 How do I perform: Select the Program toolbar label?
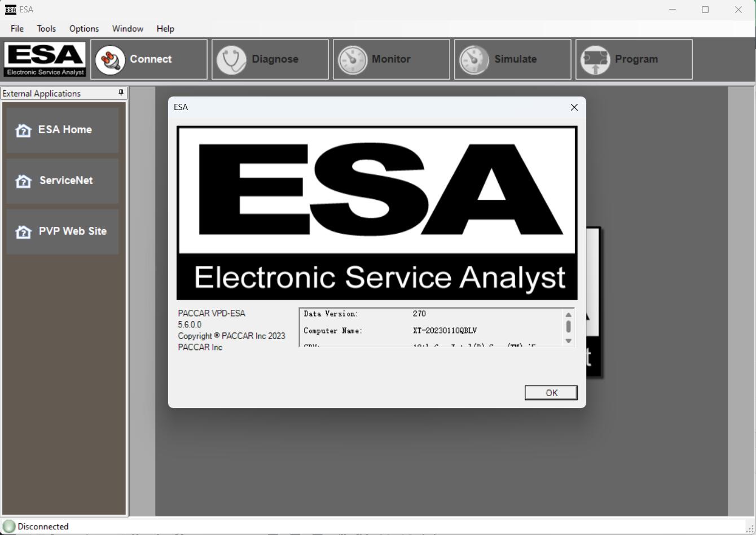tap(636, 59)
